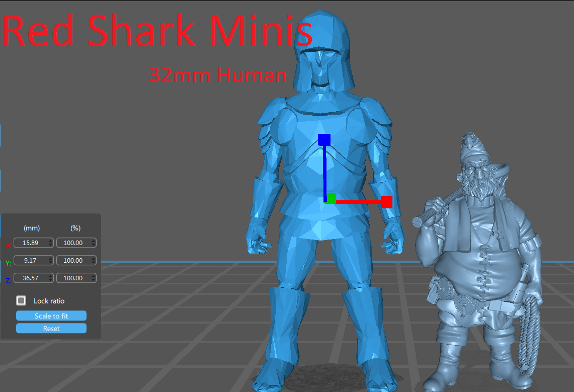Click the green Y-axis scale handle
The width and height of the screenshot is (574, 392).
[331, 198]
